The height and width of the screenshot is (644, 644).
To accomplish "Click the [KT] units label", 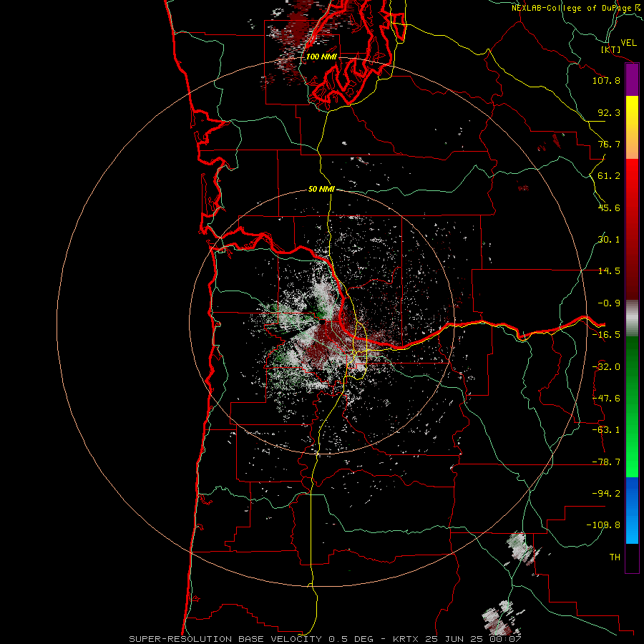I will coord(611,49).
